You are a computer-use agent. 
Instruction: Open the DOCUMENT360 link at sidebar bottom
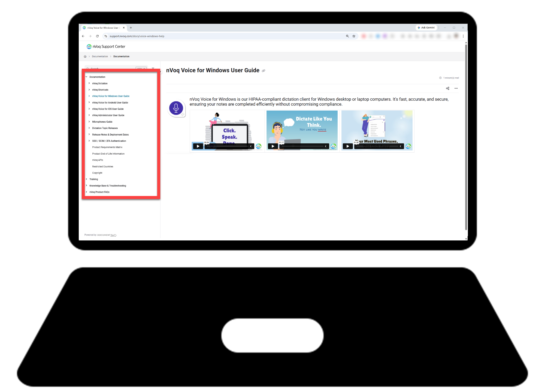(107, 235)
